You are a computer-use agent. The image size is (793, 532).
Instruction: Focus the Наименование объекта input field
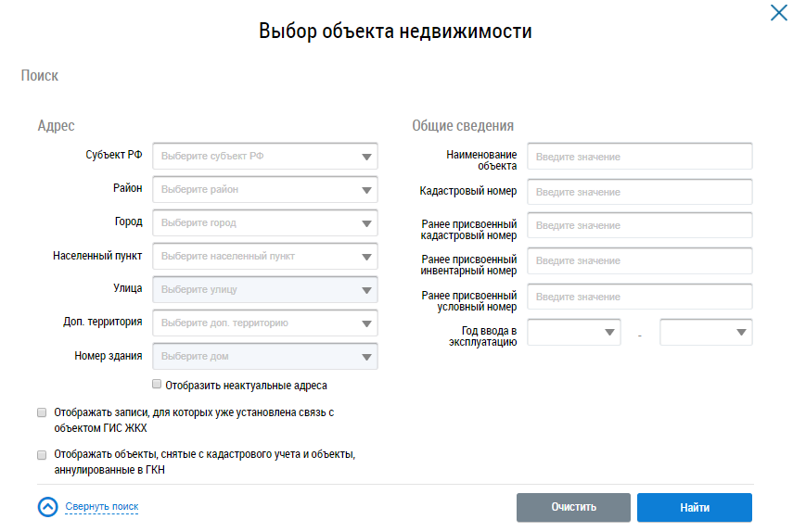[639, 157]
